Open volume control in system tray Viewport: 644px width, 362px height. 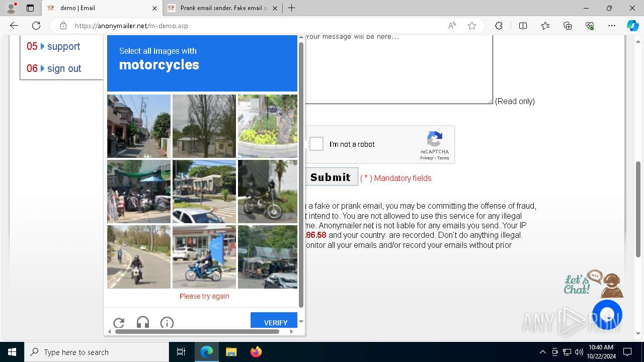pos(579,352)
